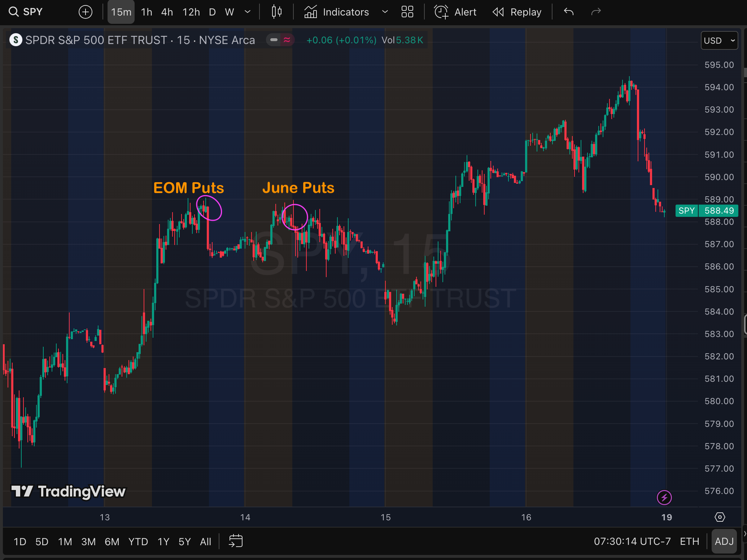Click the SPY 588.49 price label
This screenshot has height=560, width=747.
click(x=707, y=211)
